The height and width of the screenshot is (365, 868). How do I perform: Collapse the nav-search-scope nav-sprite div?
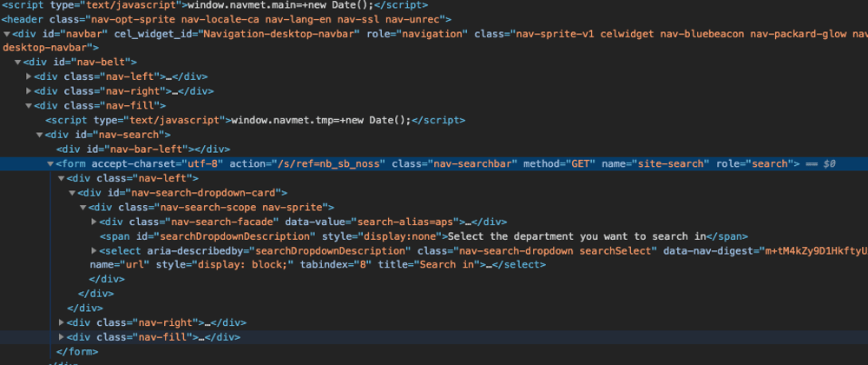click(x=83, y=207)
